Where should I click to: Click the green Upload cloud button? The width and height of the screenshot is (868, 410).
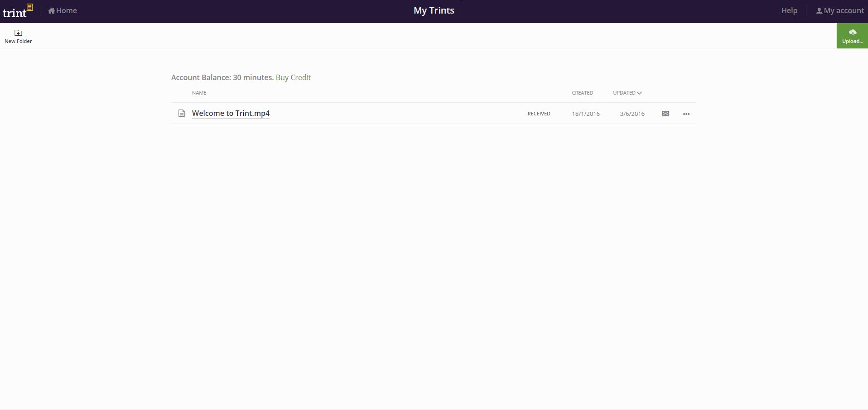click(852, 36)
